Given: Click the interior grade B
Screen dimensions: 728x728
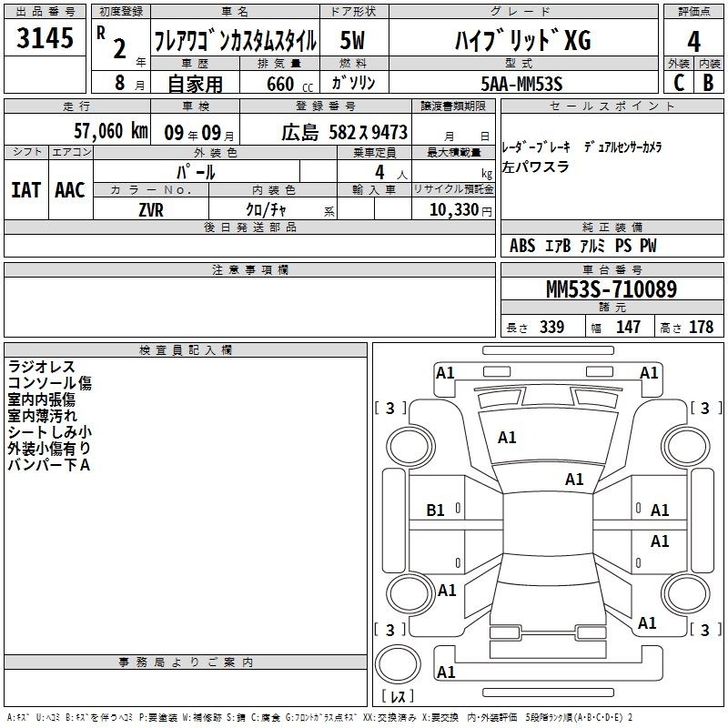Looking at the screenshot, I should click(709, 83).
